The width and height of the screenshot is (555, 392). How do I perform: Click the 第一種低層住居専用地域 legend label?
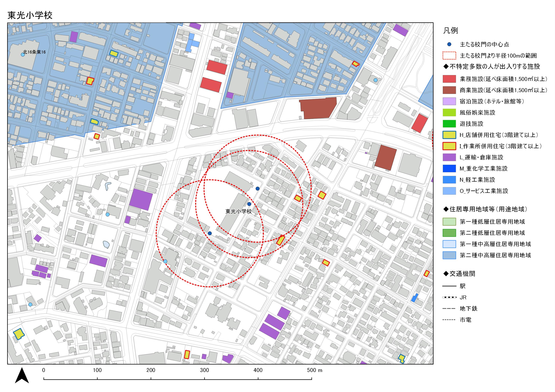(x=492, y=222)
